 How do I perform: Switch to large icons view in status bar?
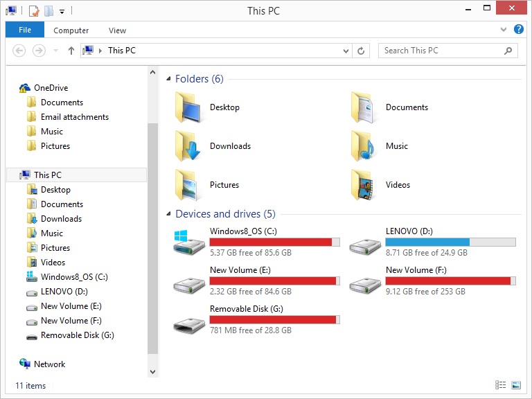516,385
